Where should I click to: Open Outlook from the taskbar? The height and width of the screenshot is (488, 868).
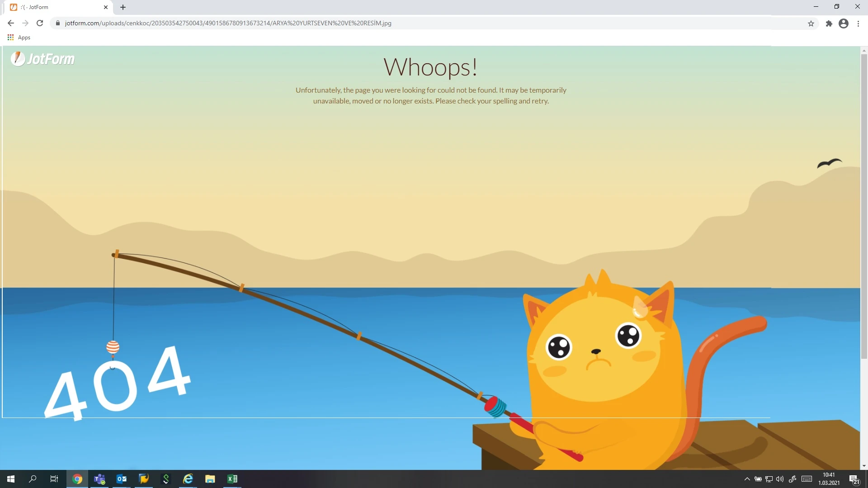click(121, 479)
